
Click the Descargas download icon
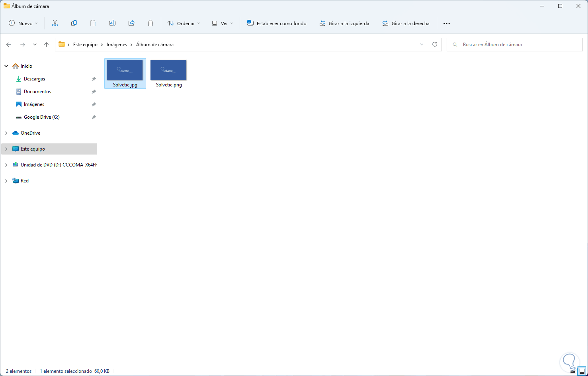(x=18, y=79)
